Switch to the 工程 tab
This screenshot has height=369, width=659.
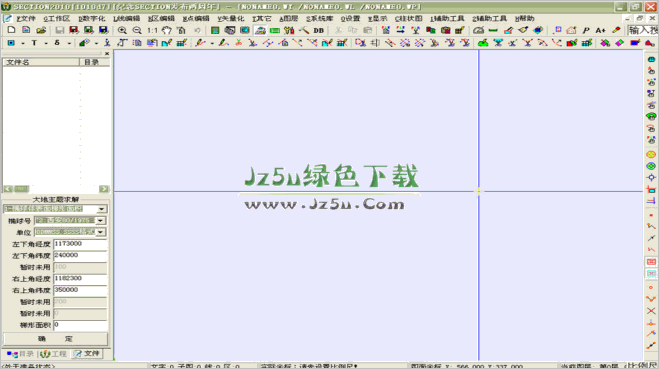(x=53, y=354)
